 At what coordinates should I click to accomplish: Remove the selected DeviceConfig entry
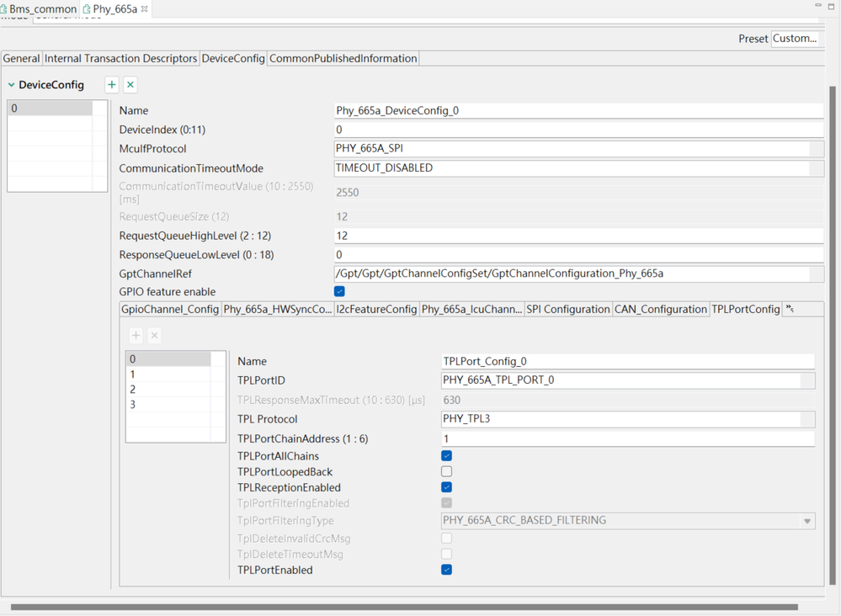pyautogui.click(x=130, y=84)
